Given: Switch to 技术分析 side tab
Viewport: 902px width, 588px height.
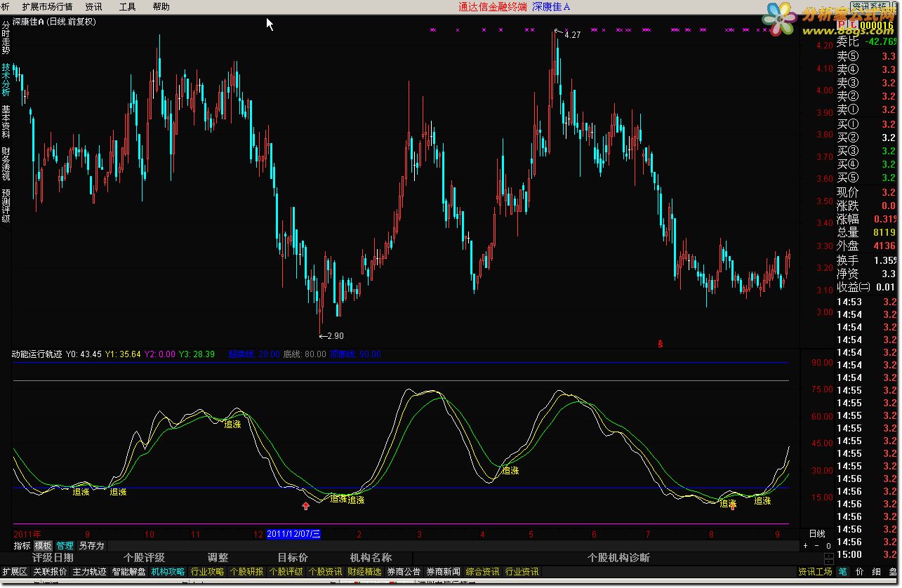Looking at the screenshot, I should click(x=6, y=80).
